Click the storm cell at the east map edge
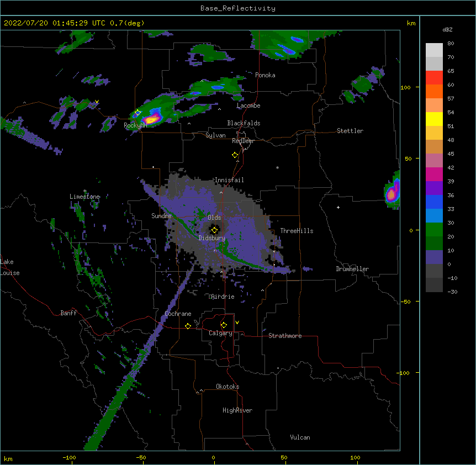476x465 pixels. coord(392,191)
